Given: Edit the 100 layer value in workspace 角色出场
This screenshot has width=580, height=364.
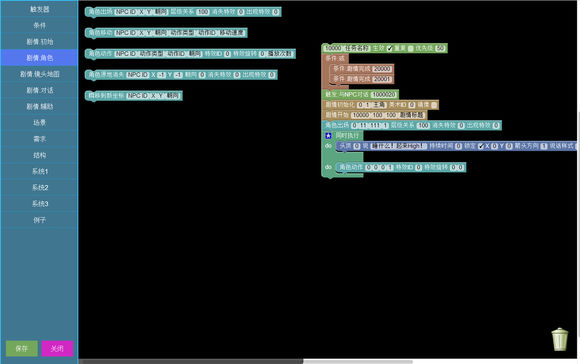Looking at the screenshot, I should click(x=423, y=125).
